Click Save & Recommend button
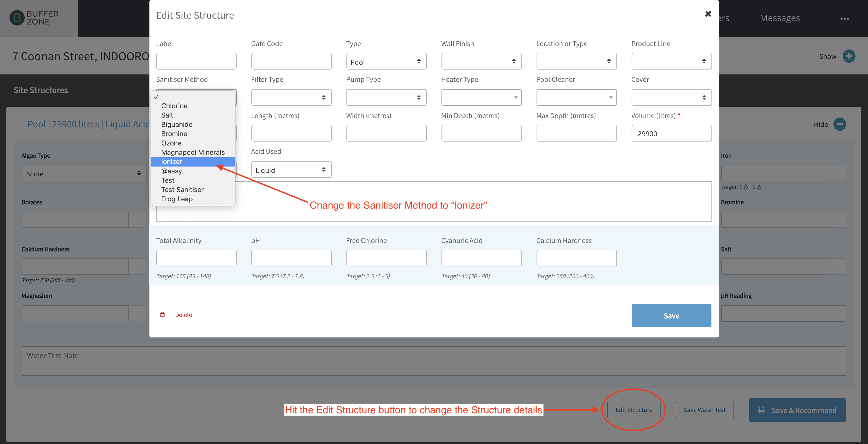 (x=797, y=410)
